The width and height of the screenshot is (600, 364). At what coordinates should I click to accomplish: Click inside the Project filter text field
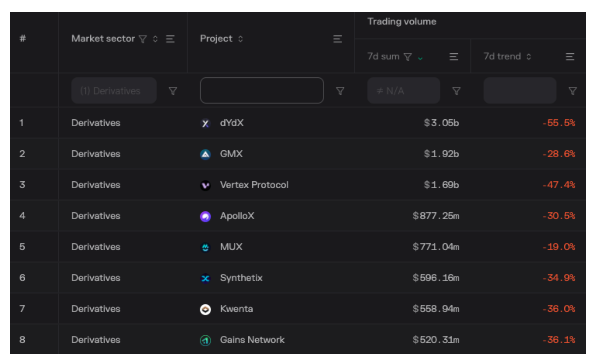click(x=262, y=91)
